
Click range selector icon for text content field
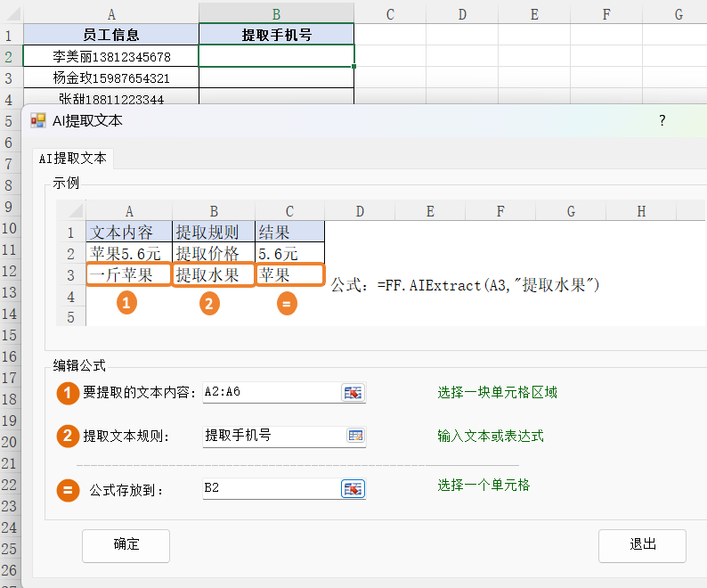[353, 393]
